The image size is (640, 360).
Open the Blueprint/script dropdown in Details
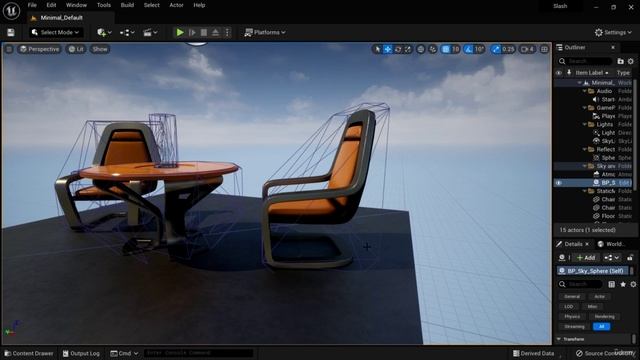coord(611,258)
